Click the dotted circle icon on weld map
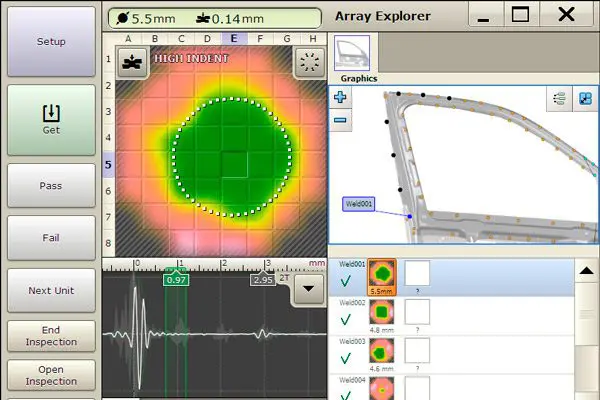The image size is (600, 400). click(308, 61)
